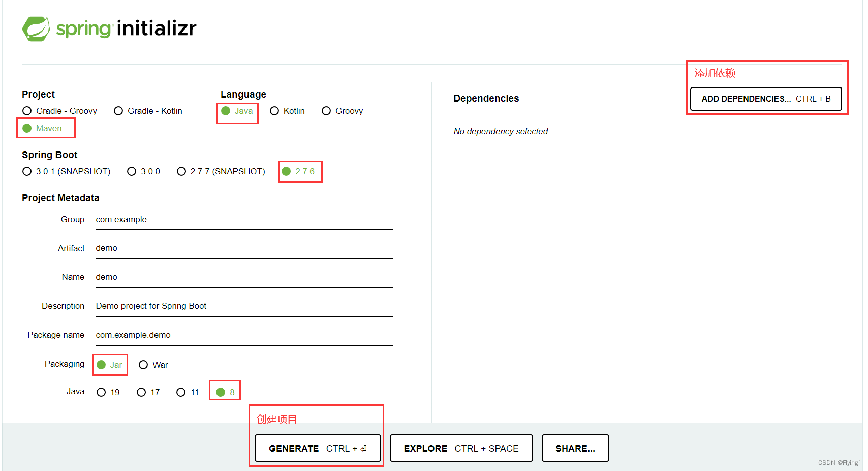Image resolution: width=868 pixels, height=471 pixels.
Task: Edit the Group field com.example
Action: click(244, 220)
